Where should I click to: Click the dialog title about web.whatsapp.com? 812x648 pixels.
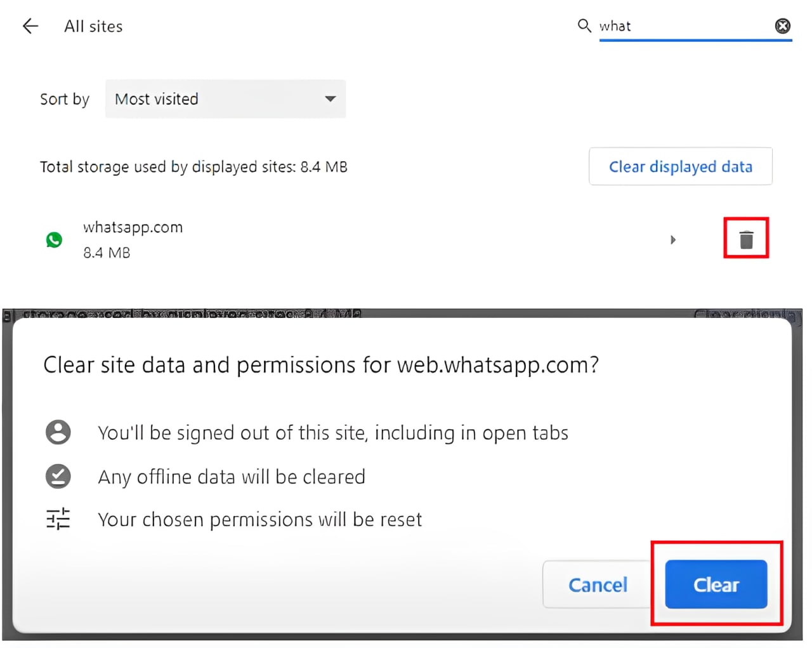[321, 365]
